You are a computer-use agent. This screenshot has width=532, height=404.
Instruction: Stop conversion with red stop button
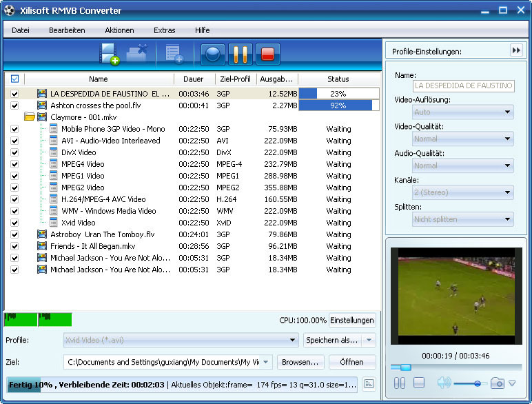[267, 54]
